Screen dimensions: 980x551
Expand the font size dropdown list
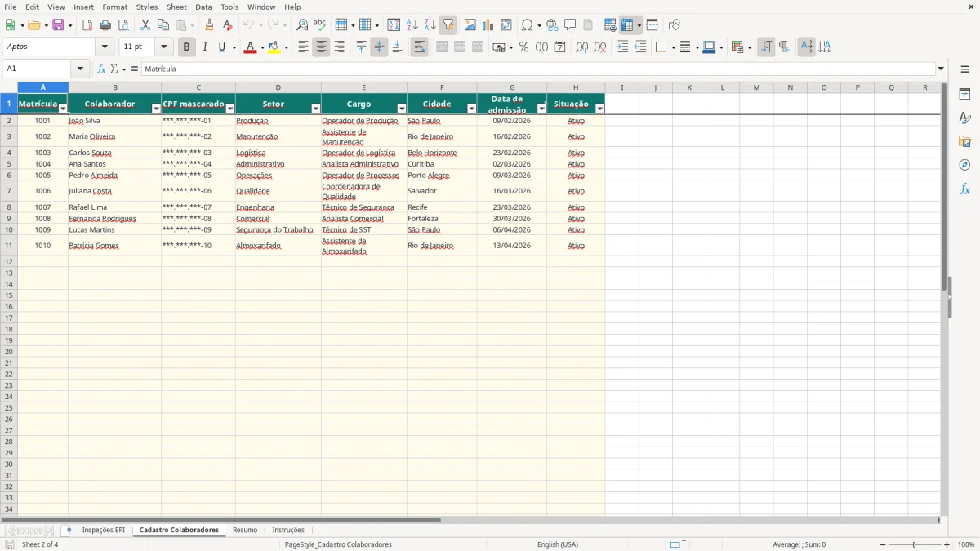(164, 47)
